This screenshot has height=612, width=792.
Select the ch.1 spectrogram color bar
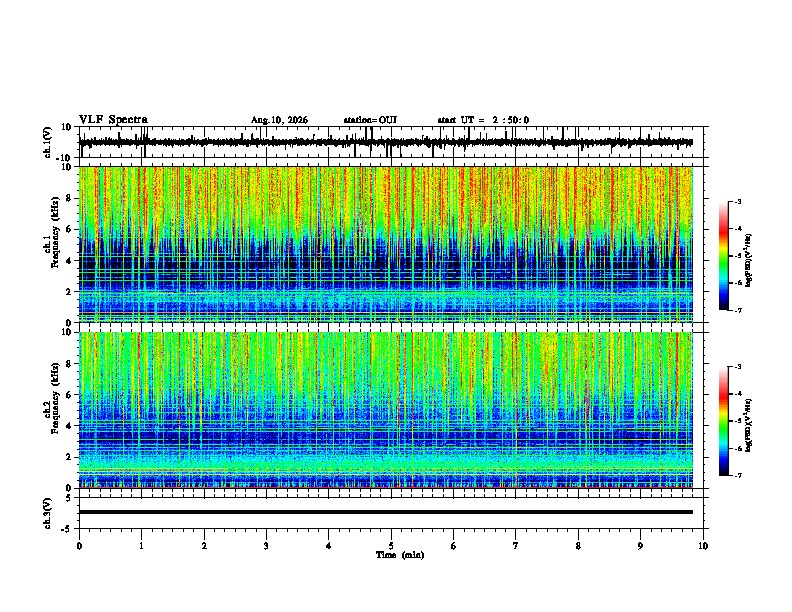(723, 256)
